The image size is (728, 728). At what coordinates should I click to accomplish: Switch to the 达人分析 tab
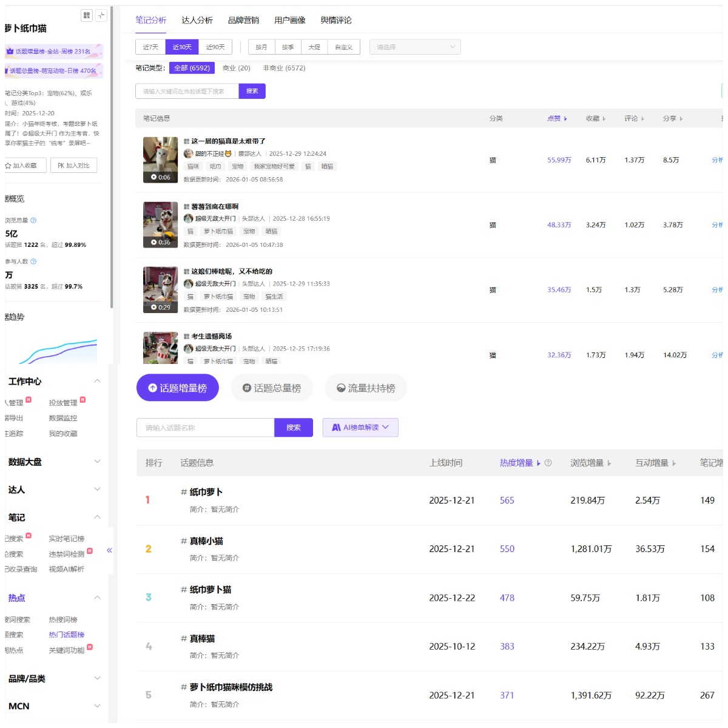click(x=197, y=20)
